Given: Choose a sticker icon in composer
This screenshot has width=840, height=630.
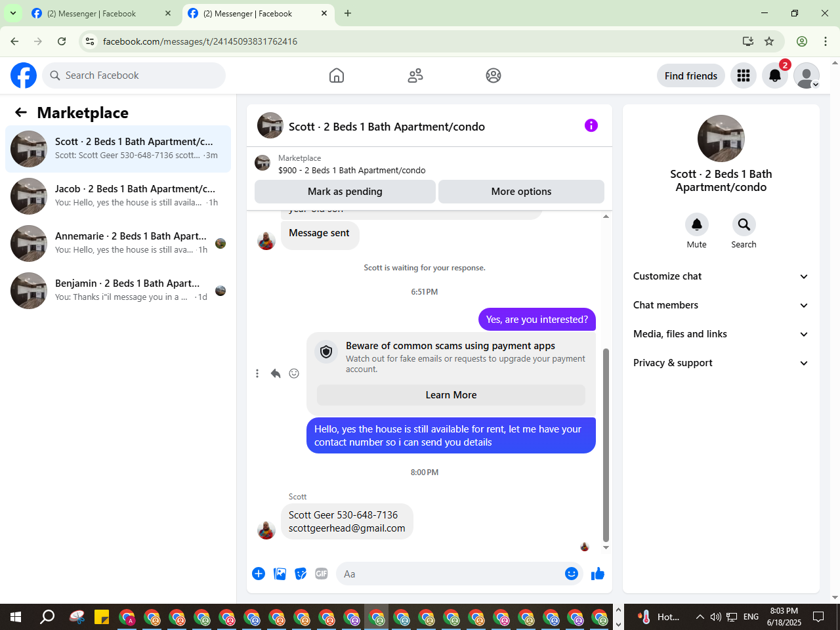Looking at the screenshot, I should pyautogui.click(x=301, y=574).
